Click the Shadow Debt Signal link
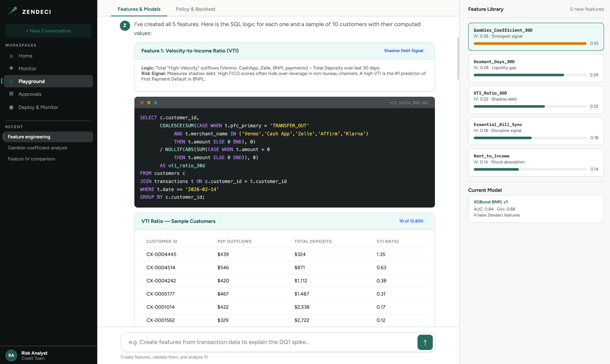Viewport: 610px width, 364px height. (x=403, y=51)
